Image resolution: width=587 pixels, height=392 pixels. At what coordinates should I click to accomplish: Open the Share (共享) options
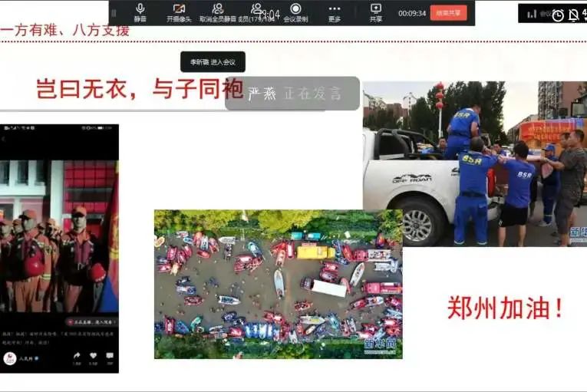tap(375, 13)
